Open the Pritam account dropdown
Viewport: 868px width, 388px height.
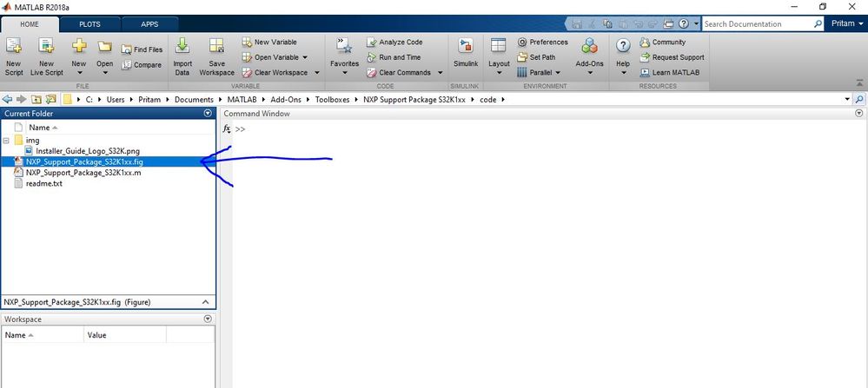pos(847,23)
